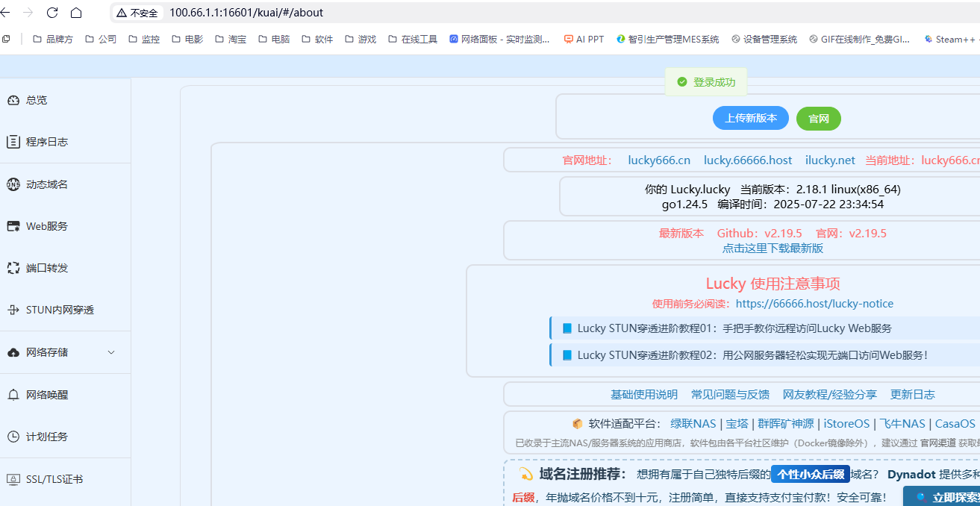Click the browser address bar URL

pos(246,13)
